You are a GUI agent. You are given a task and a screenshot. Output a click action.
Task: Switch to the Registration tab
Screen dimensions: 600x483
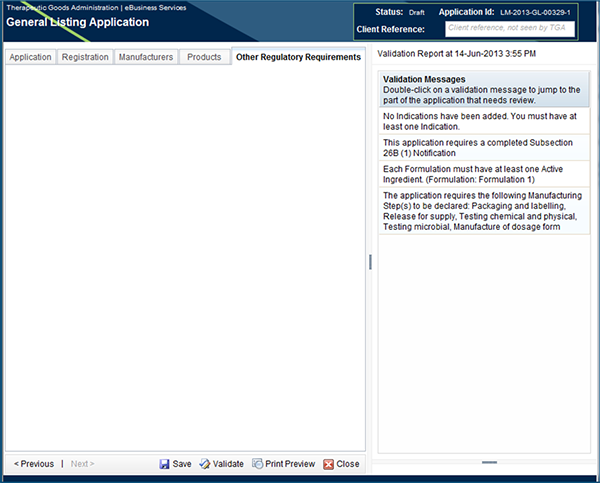pyautogui.click(x=85, y=57)
